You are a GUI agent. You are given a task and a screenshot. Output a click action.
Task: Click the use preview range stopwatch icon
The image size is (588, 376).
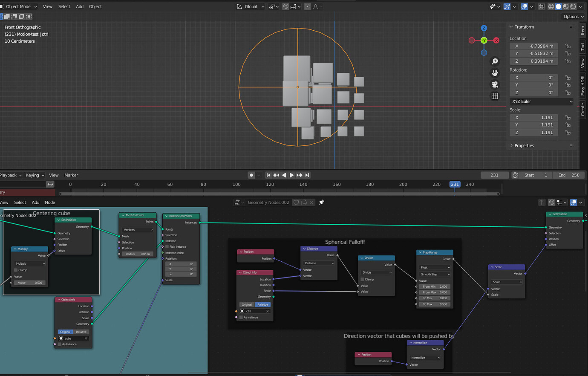[515, 175]
